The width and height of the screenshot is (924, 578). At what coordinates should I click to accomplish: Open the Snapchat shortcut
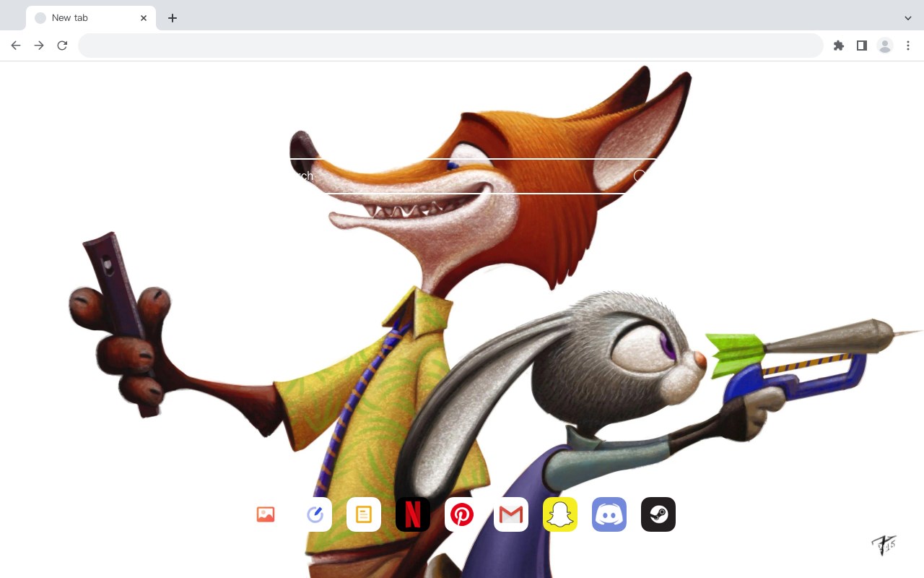[x=560, y=514]
